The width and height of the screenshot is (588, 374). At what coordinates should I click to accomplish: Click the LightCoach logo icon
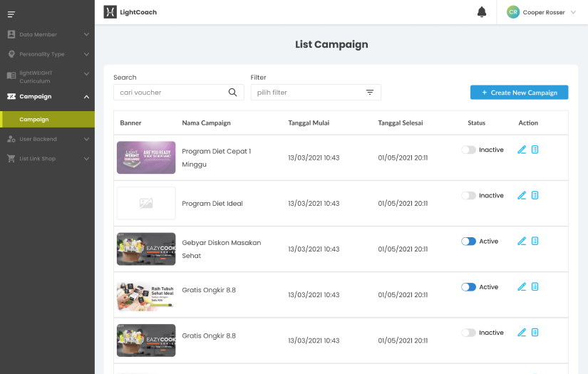[x=110, y=12]
